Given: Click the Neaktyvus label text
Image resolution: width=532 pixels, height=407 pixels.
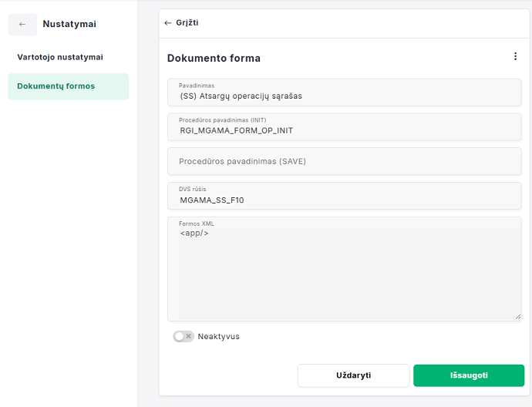Looking at the screenshot, I should [x=218, y=336].
